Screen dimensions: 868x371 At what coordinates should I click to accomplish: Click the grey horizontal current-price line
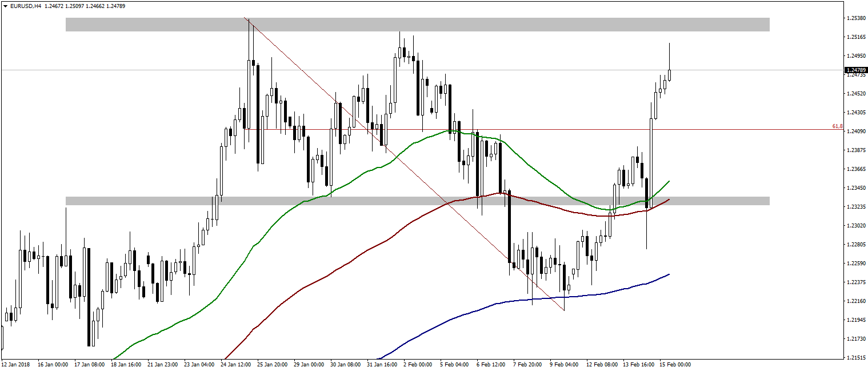[422, 70]
